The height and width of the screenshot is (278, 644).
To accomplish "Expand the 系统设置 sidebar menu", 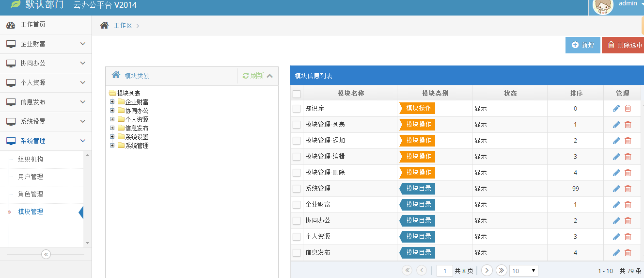I will pos(46,122).
